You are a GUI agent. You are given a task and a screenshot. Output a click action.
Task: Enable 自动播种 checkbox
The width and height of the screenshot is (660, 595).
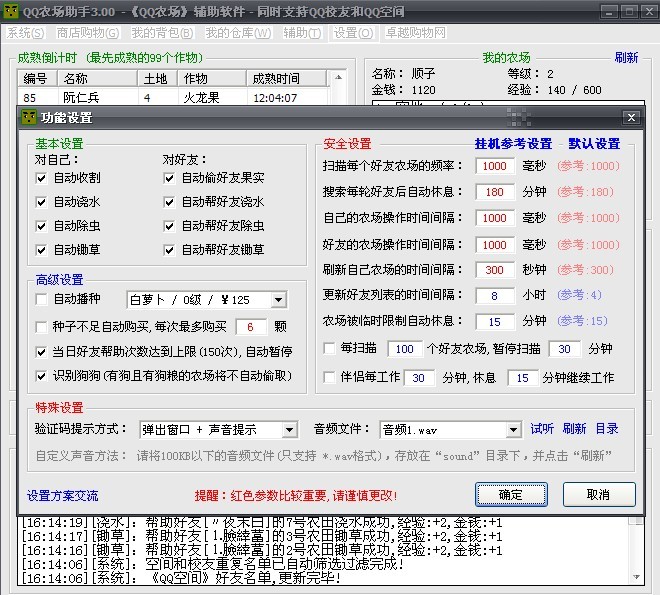41,300
